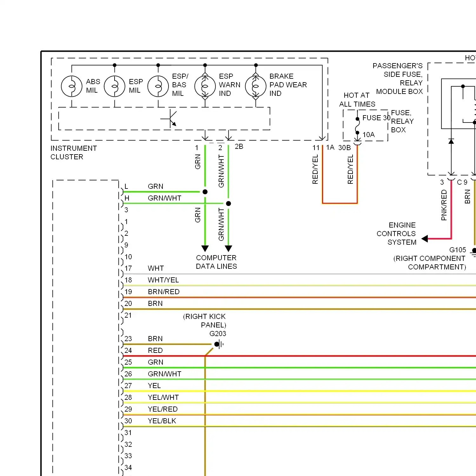Click the FUSE, RELAY BOX label

coord(402,121)
